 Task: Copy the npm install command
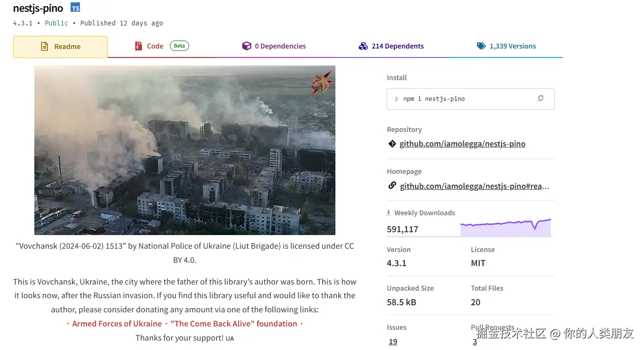click(541, 98)
